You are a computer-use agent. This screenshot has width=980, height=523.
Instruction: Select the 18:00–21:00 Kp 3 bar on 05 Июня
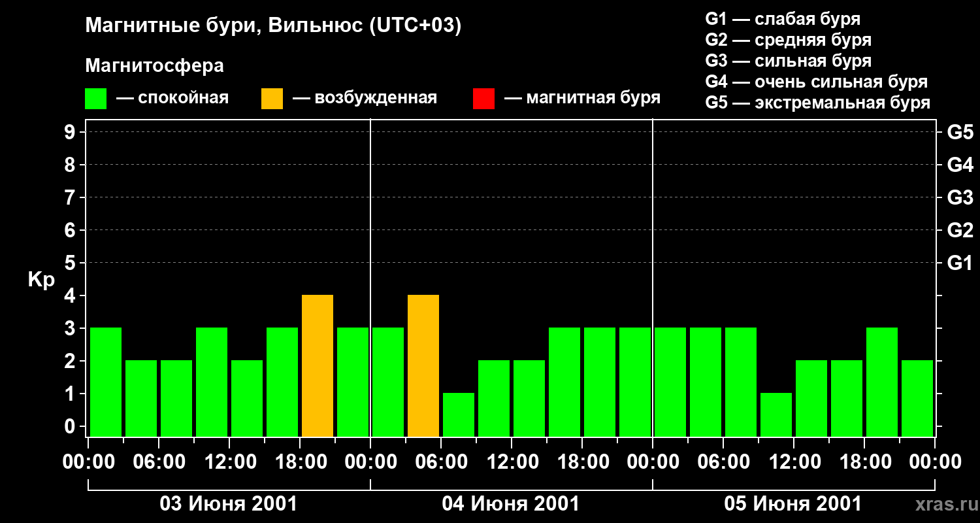pyautogui.click(x=882, y=382)
